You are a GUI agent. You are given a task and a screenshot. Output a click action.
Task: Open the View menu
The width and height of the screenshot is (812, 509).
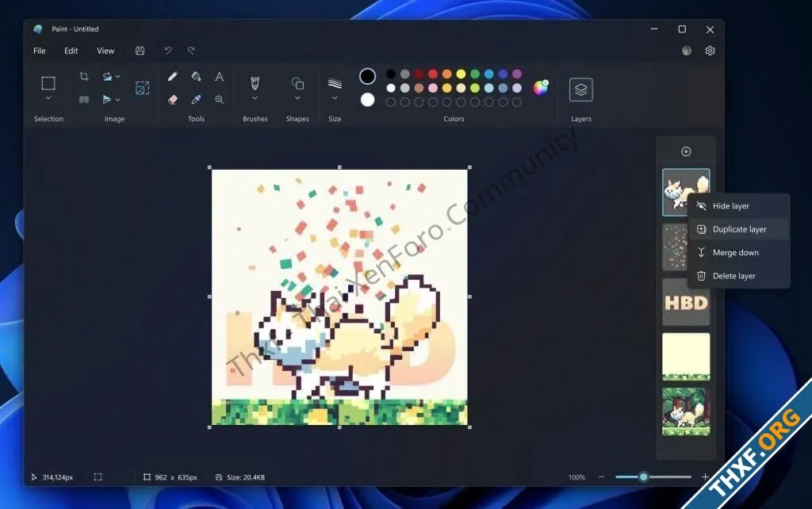point(105,51)
